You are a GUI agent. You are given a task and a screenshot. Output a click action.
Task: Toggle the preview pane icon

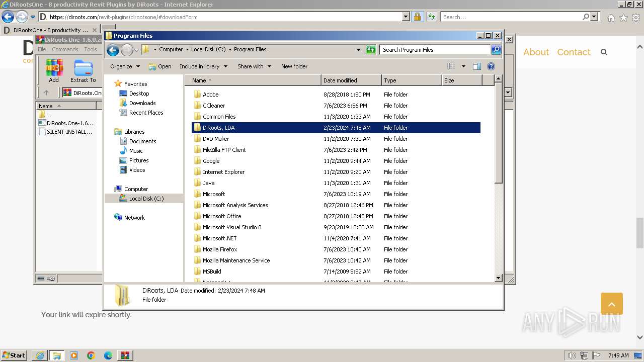point(477,66)
